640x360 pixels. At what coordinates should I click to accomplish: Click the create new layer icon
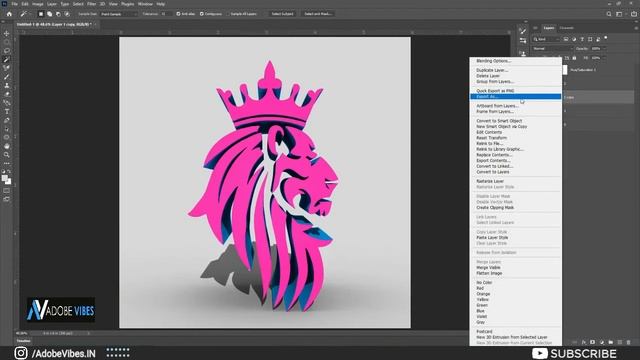click(620, 342)
